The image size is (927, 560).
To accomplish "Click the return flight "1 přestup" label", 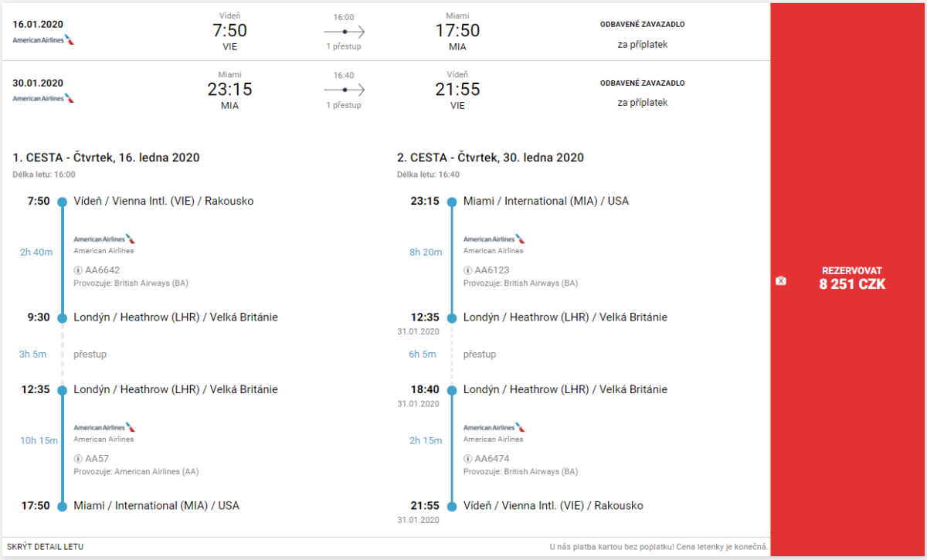I will (x=344, y=105).
